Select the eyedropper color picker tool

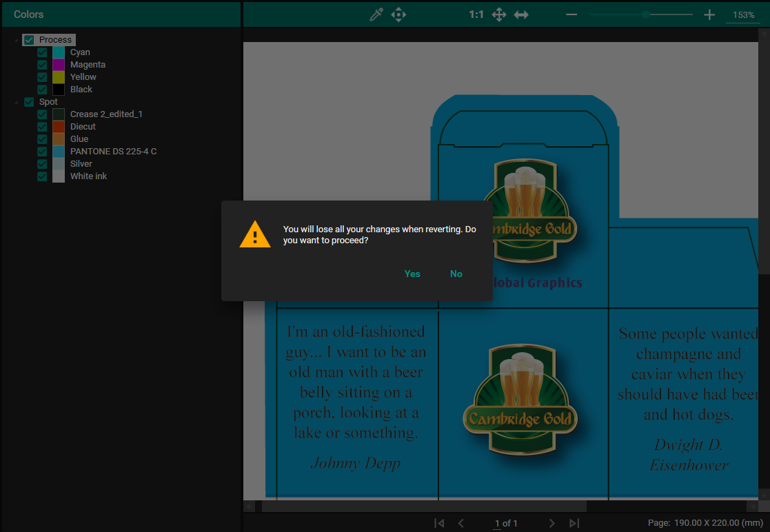tap(376, 14)
